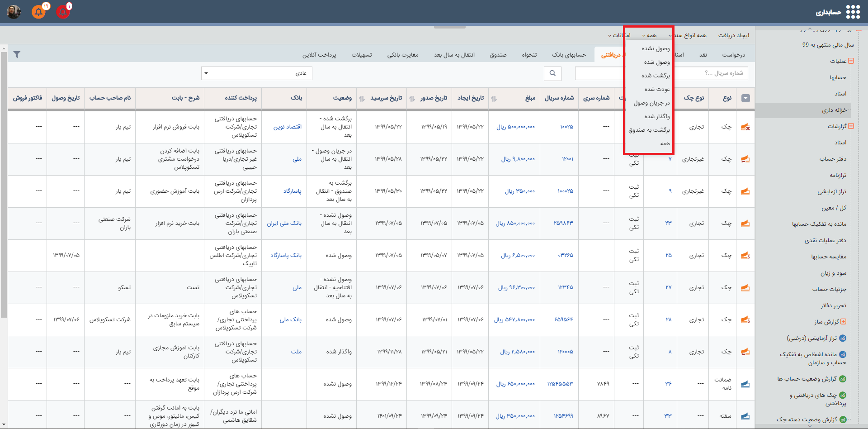Select در جریان وصول from the status menu
This screenshot has width=868, height=429.
pos(652,103)
